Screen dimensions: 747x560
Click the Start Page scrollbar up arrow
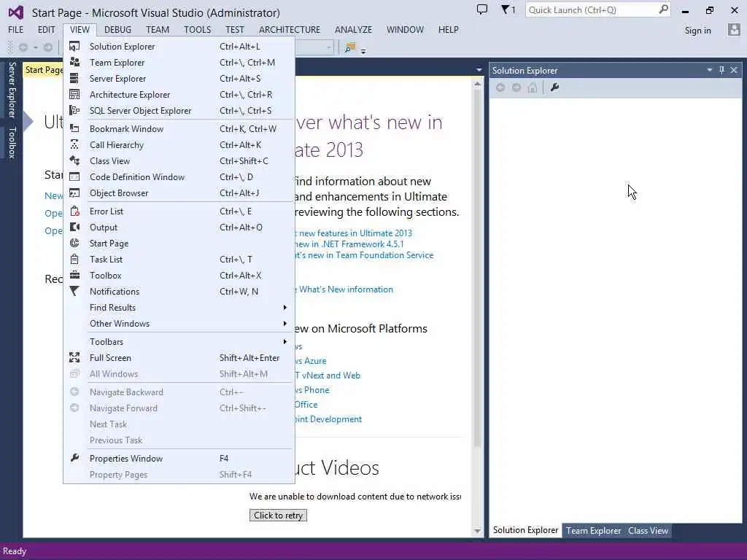(x=477, y=85)
